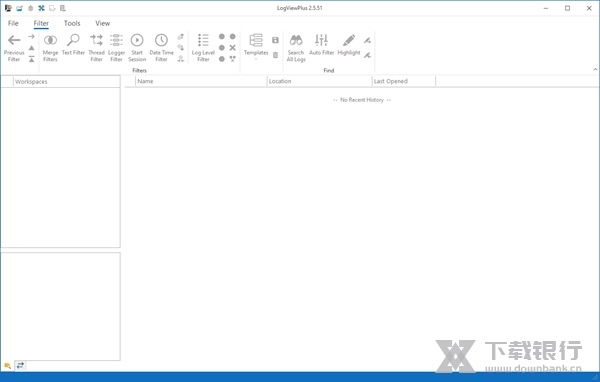This screenshot has height=382, width=600.
Task: Open the Templates dropdown
Action: tap(256, 47)
